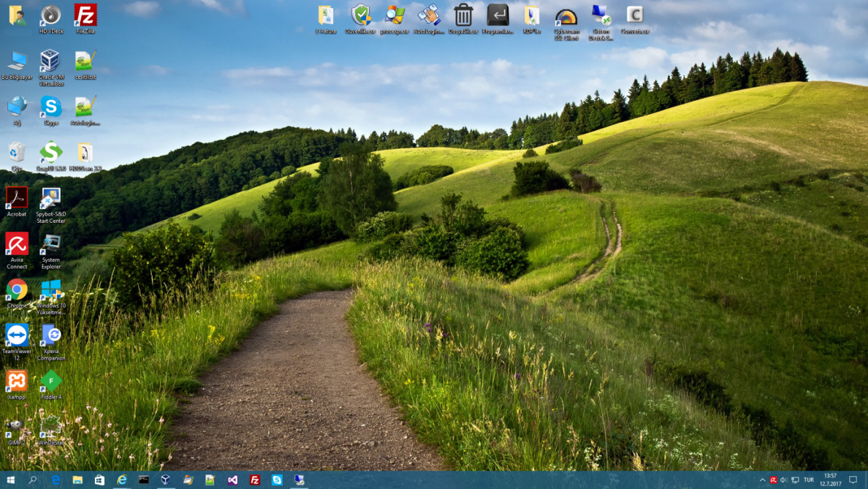Screen dimensions: 868x489
Task: Click the taskbar search magnifier
Action: pyautogui.click(x=33, y=480)
